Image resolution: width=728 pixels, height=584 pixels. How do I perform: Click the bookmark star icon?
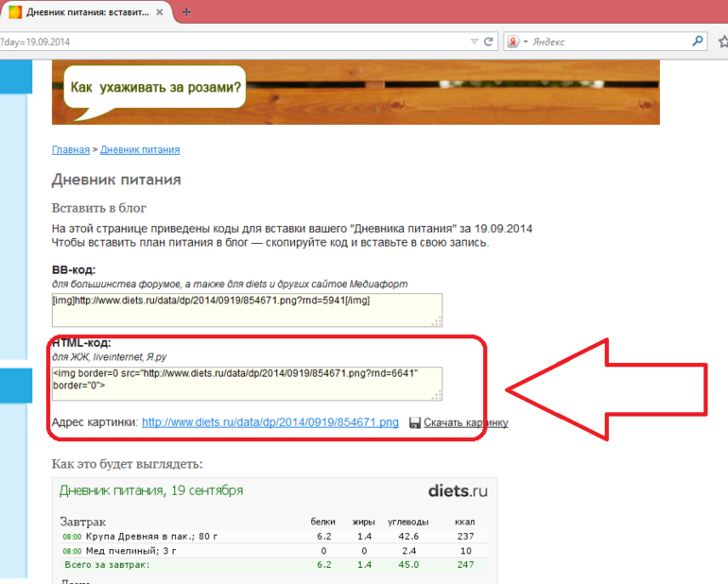click(723, 42)
